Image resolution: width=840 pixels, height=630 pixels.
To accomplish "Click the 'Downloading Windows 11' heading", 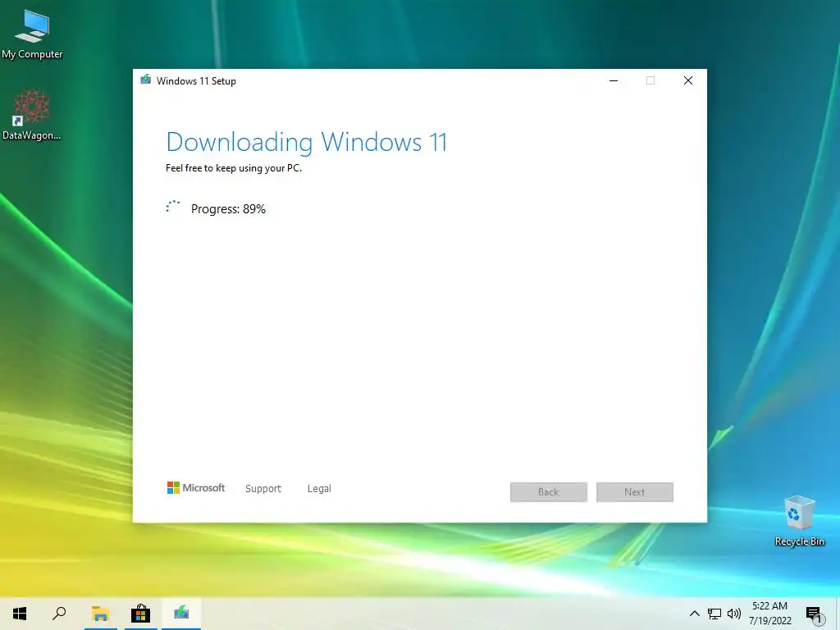I will pyautogui.click(x=307, y=143).
